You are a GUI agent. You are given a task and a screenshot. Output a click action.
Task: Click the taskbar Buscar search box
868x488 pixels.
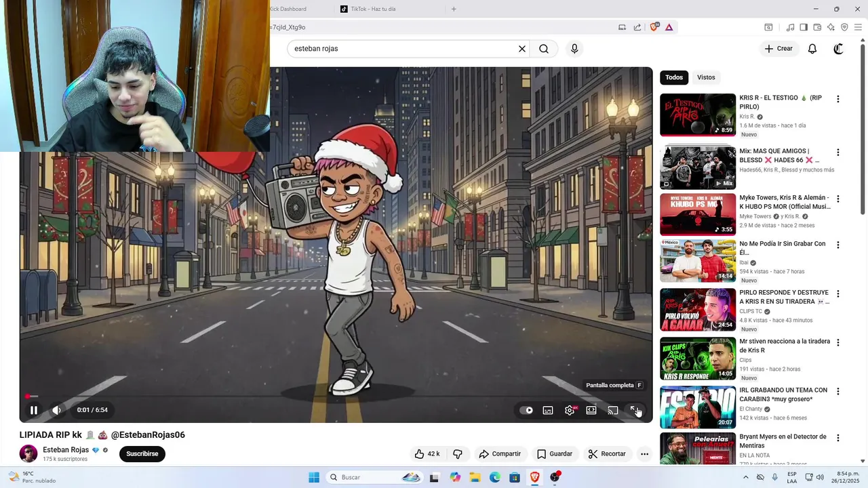point(374,478)
